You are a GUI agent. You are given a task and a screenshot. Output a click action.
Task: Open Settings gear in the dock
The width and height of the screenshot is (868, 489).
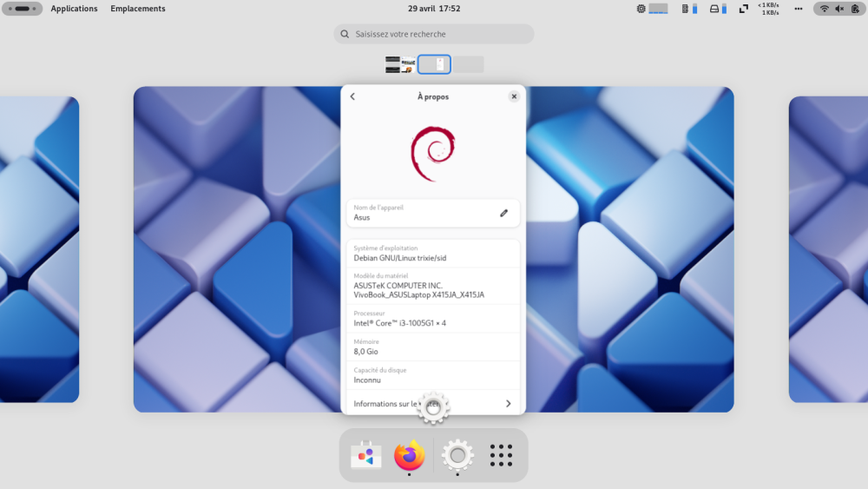click(457, 455)
